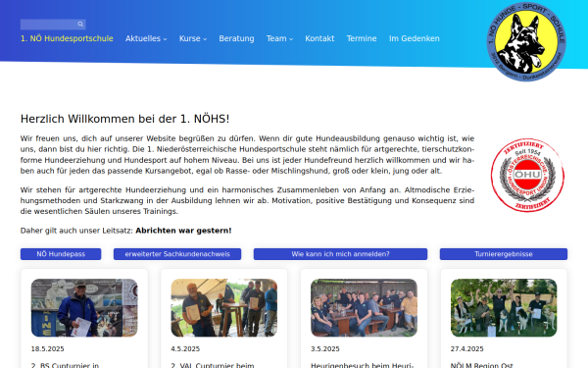Focus the site search input field

pos(53,25)
